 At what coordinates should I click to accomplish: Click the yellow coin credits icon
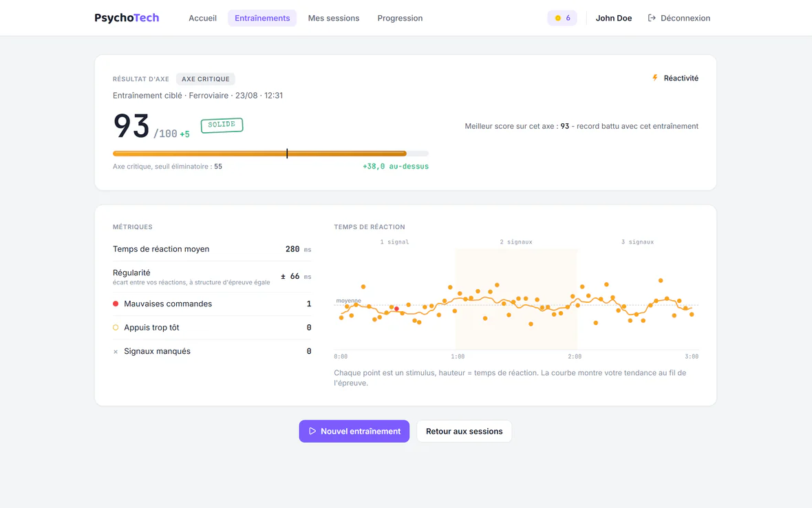pos(557,18)
